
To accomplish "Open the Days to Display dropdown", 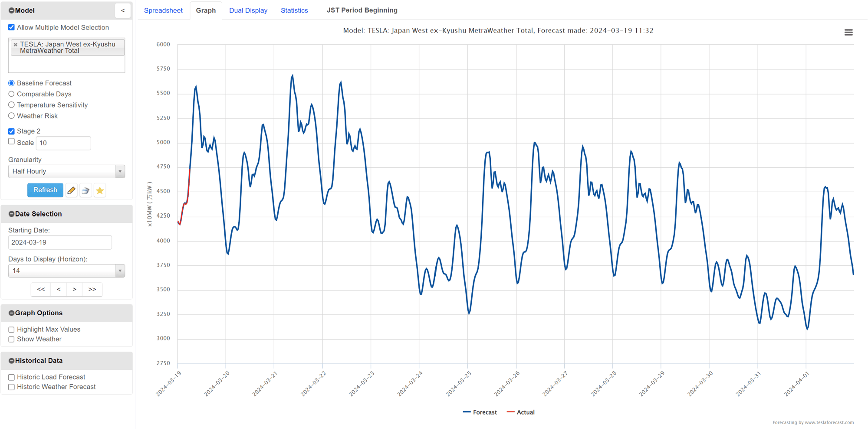I will (66, 271).
